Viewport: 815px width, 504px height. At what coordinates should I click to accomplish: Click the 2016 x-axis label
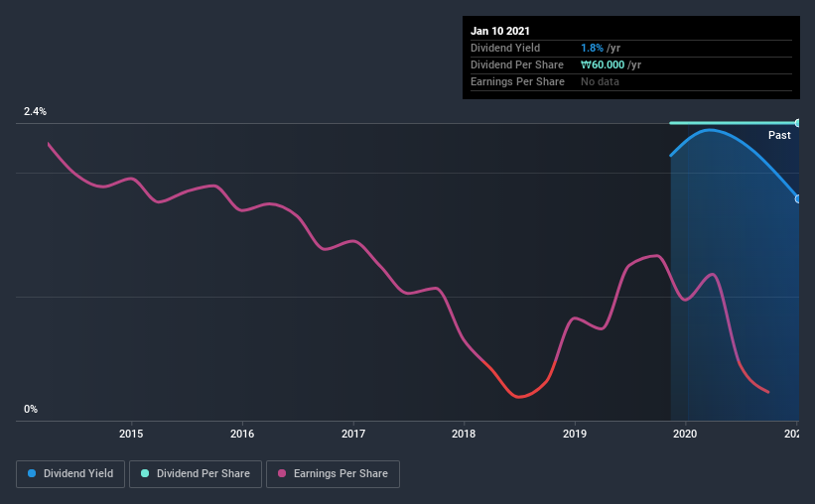[x=242, y=434]
